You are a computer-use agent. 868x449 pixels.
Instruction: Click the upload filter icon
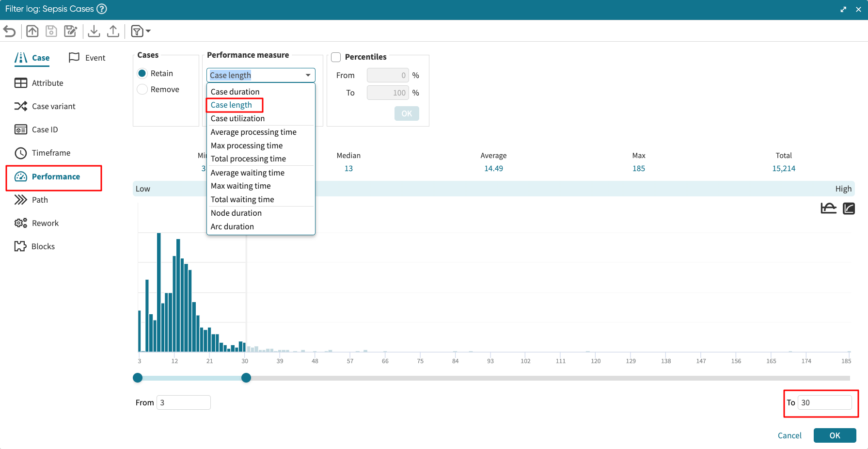pos(113,32)
